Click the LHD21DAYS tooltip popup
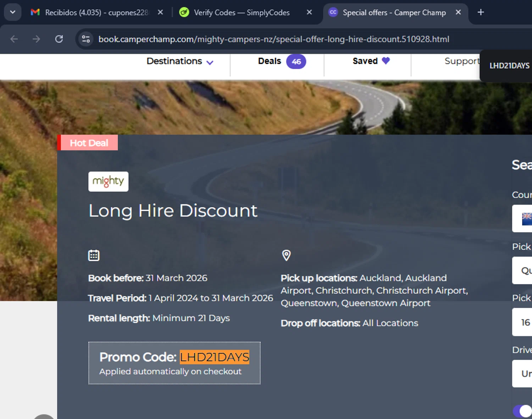This screenshot has width=532, height=419. click(x=506, y=66)
